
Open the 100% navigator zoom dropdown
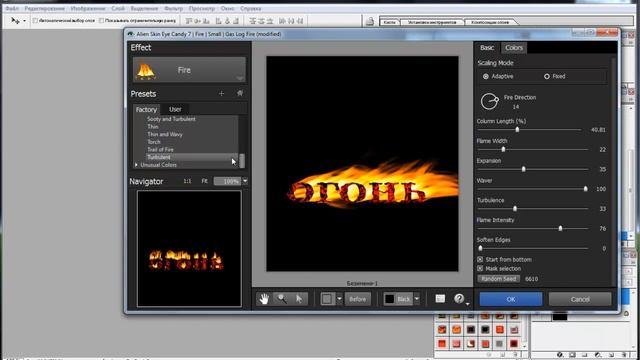tap(245, 181)
